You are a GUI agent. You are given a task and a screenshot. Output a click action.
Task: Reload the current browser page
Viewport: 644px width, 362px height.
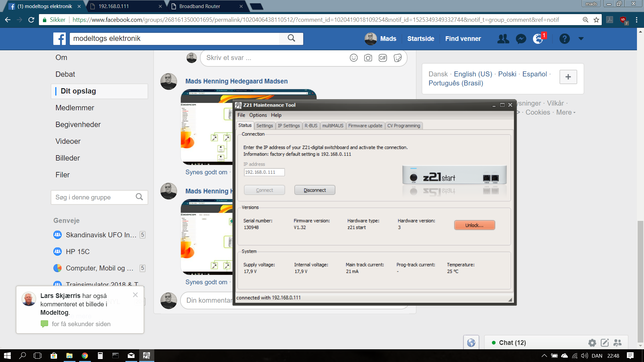(x=31, y=20)
